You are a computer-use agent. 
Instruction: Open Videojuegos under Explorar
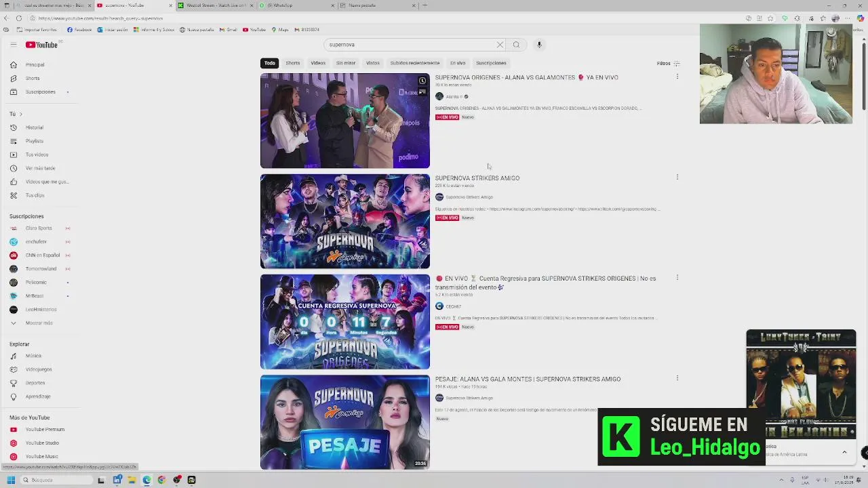pos(41,369)
